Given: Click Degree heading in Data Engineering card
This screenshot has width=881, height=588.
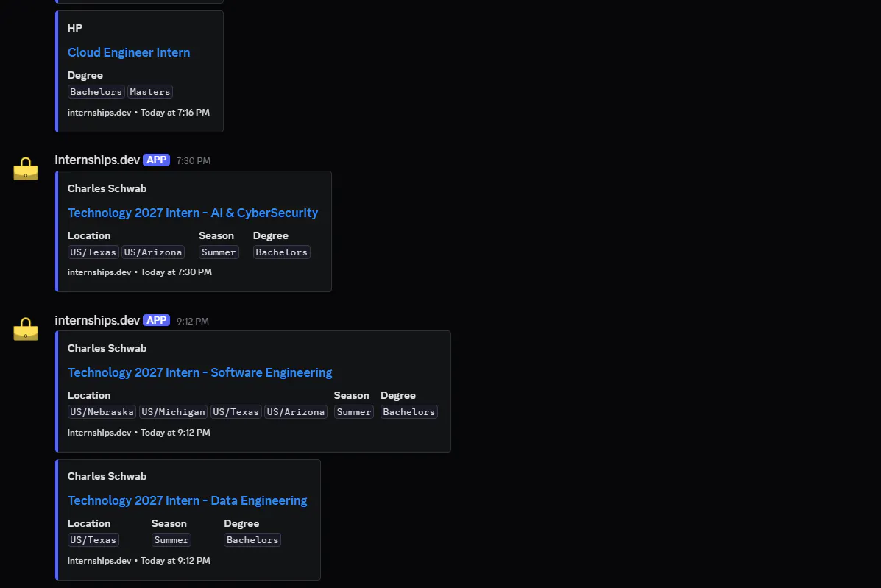Looking at the screenshot, I should click(241, 523).
